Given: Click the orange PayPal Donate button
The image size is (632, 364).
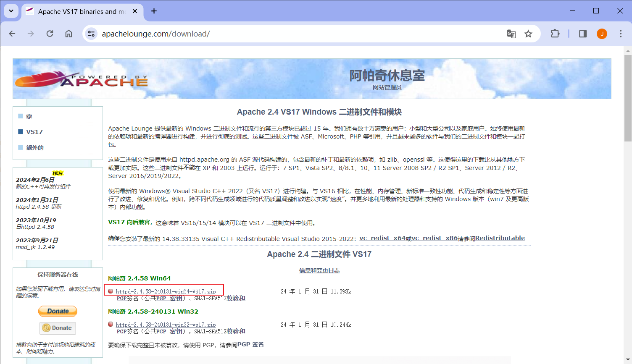Looking at the screenshot, I should [58, 311].
